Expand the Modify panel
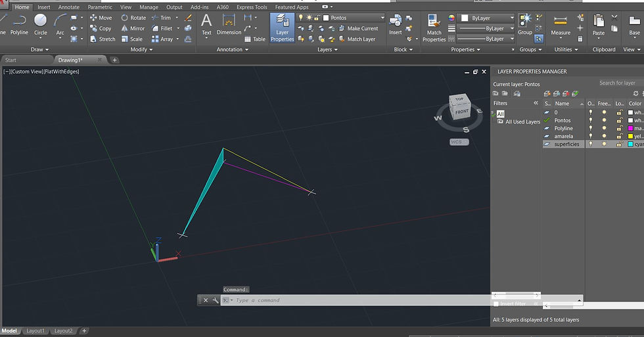644x337 pixels. 141,49
